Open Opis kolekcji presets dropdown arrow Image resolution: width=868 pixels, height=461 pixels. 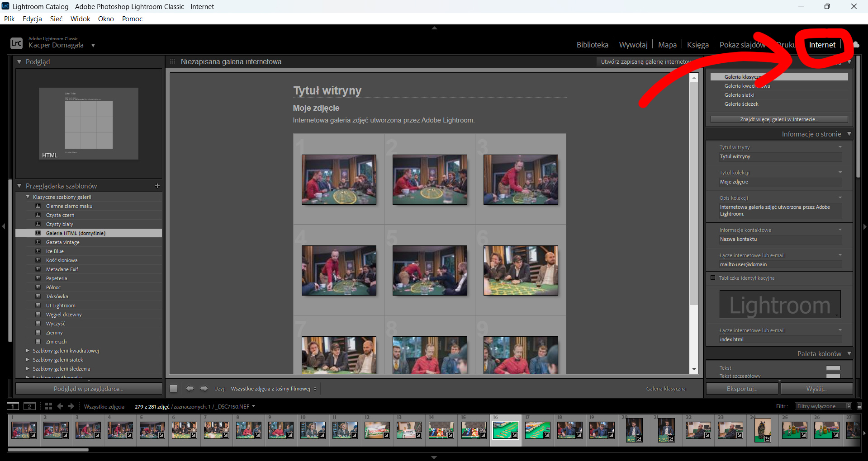click(840, 198)
